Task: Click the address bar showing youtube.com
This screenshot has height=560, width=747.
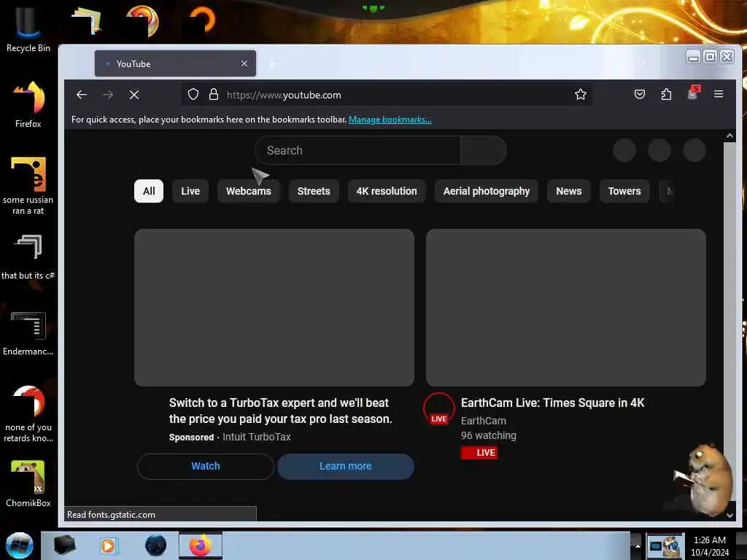Action: click(x=386, y=95)
